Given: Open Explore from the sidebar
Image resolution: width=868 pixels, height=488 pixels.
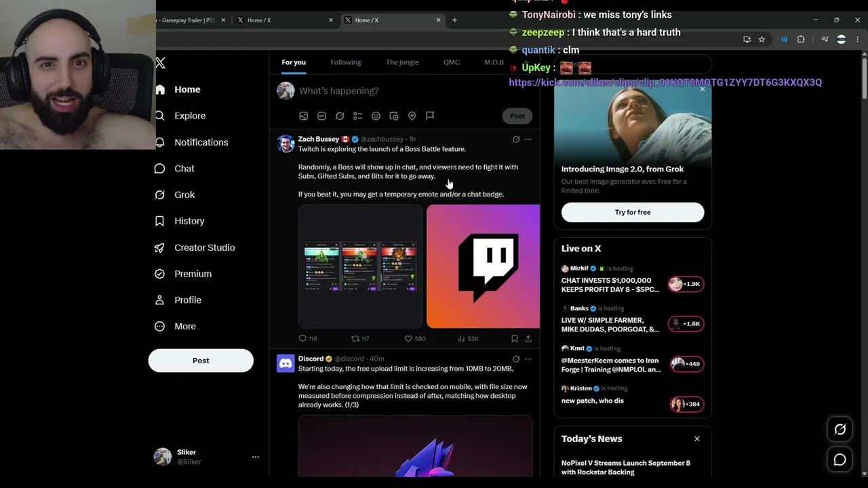Looking at the screenshot, I should click(x=180, y=116).
